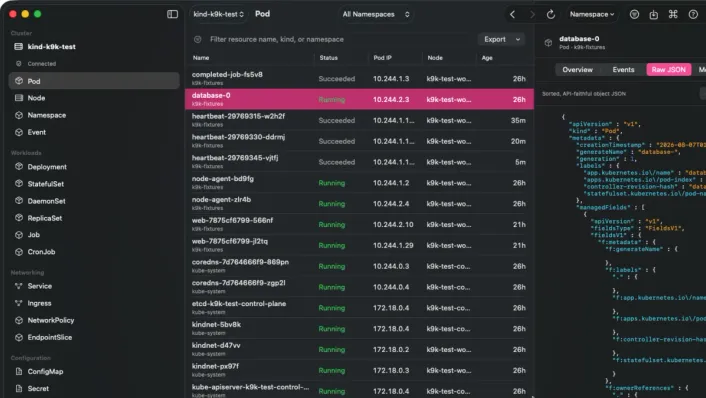Screen dimensions: 706x398
Task: Go back with the left arrow
Action: pos(512,14)
